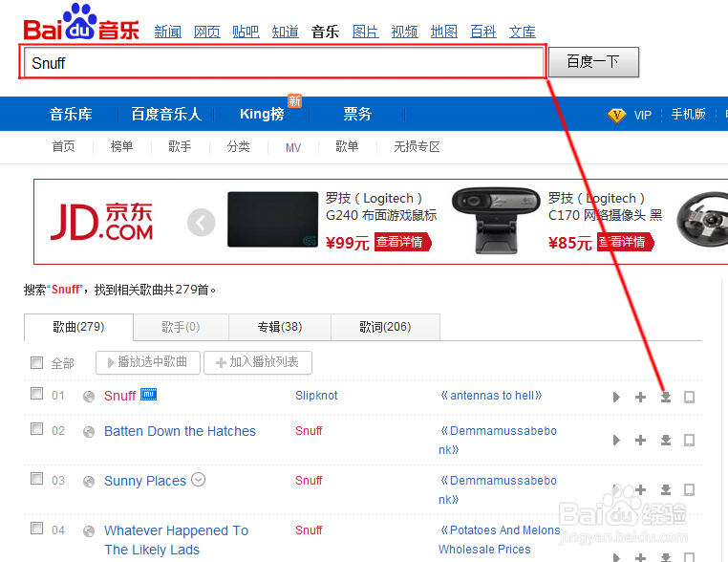Click the Snuff search input field
728x562 pixels.
point(283,62)
